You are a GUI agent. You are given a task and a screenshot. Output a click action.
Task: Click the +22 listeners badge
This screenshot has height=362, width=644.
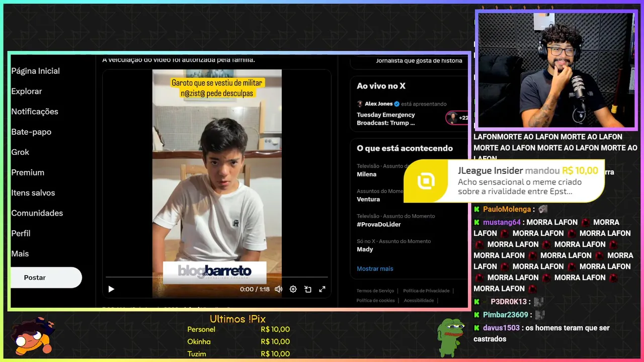pyautogui.click(x=457, y=118)
